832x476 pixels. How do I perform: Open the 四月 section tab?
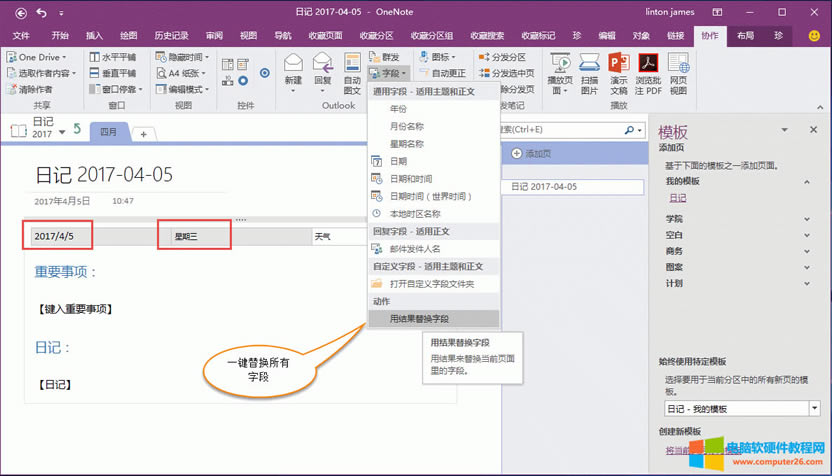(x=109, y=132)
